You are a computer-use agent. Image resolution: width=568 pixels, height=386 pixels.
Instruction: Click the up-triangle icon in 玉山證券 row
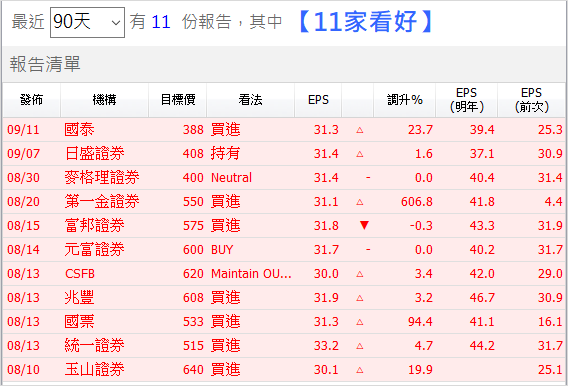tap(360, 370)
